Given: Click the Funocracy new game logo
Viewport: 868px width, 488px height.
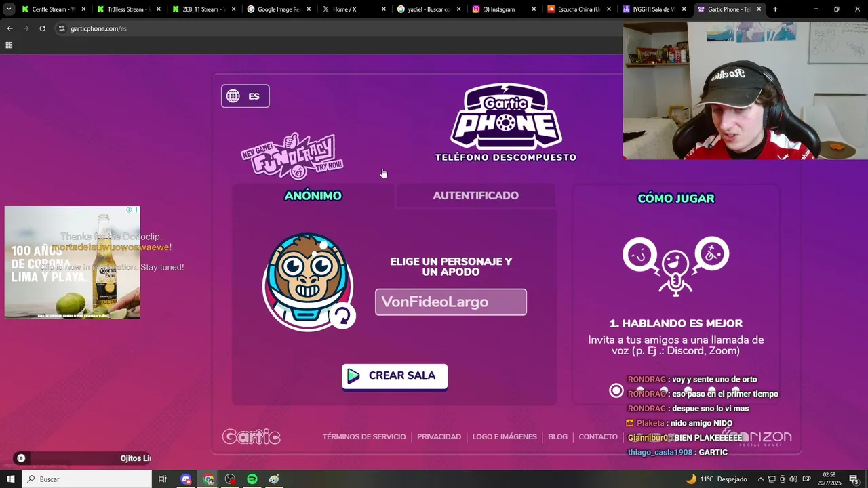Looking at the screenshot, I should 292,156.
